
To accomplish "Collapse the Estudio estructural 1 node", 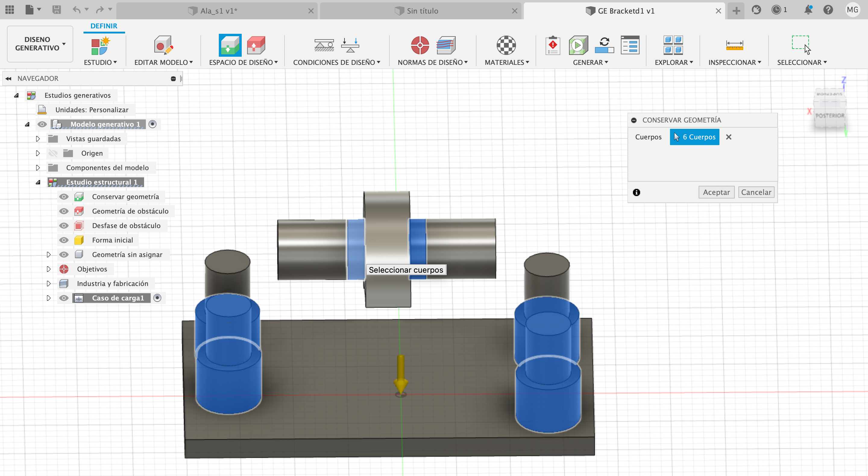I will 38,182.
